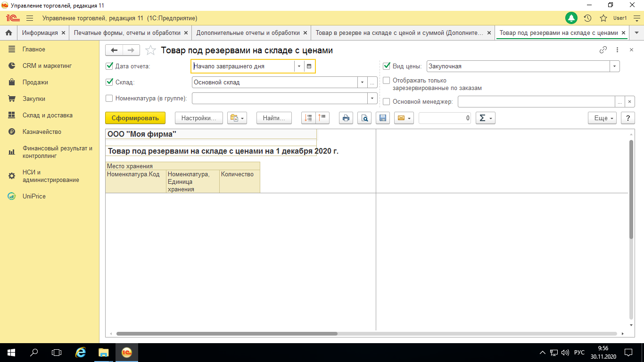
Task: Open Windows Start menu
Action: (11, 352)
